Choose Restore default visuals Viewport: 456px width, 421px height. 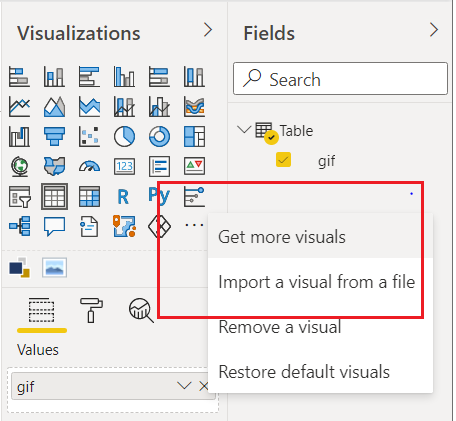[320, 371]
